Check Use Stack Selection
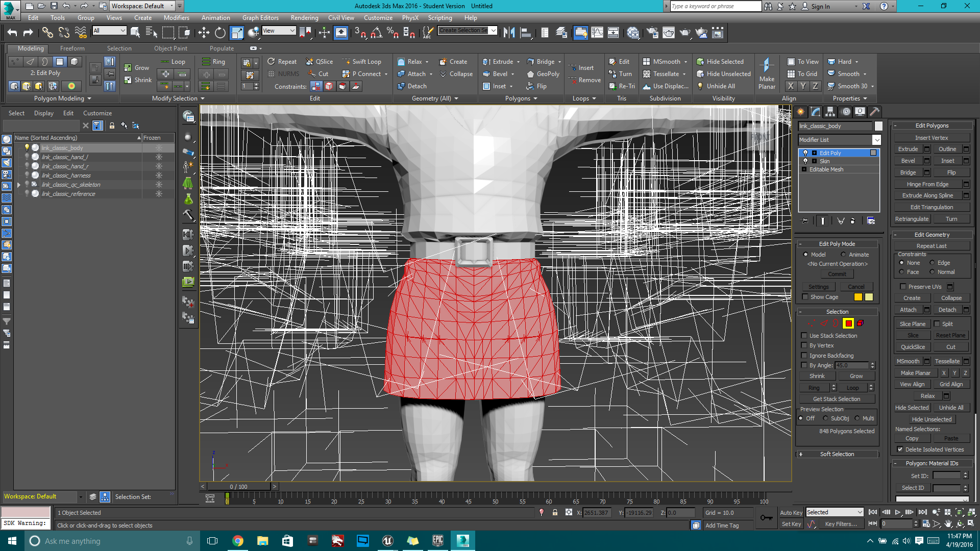 pyautogui.click(x=804, y=336)
